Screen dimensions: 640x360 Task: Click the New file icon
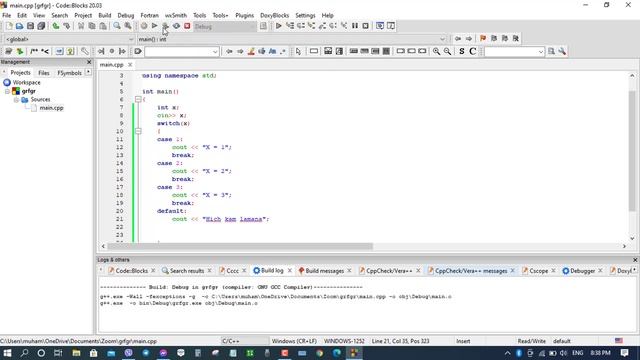tap(9, 26)
